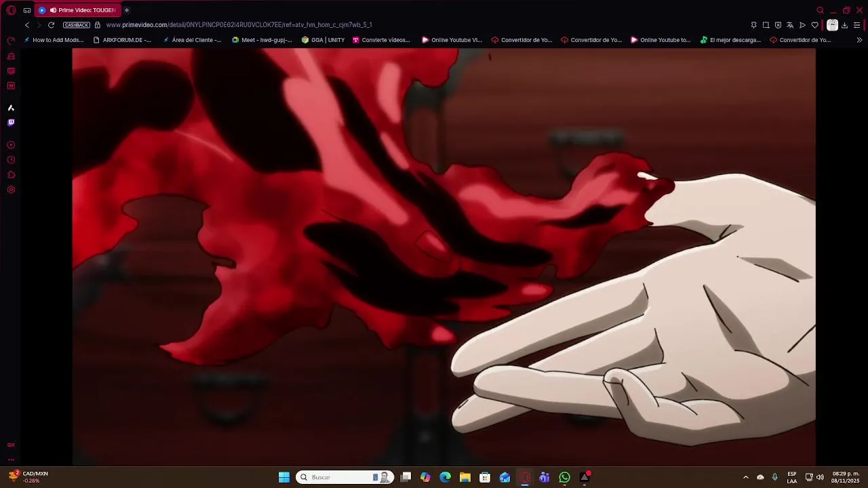Open the Windows Start menu
868x488 pixels.
284,477
